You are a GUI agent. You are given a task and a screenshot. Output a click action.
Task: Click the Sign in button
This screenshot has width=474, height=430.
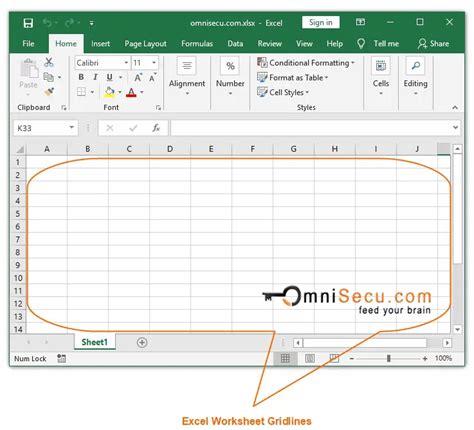click(x=321, y=22)
